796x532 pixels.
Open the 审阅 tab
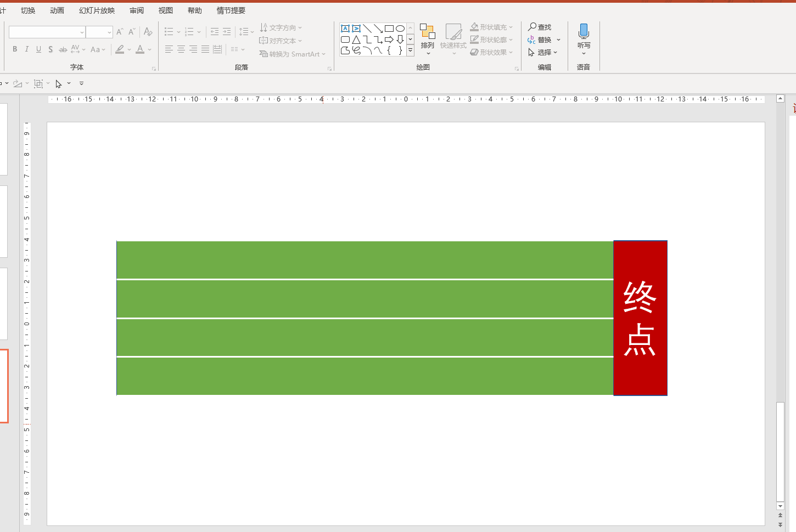click(137, 10)
